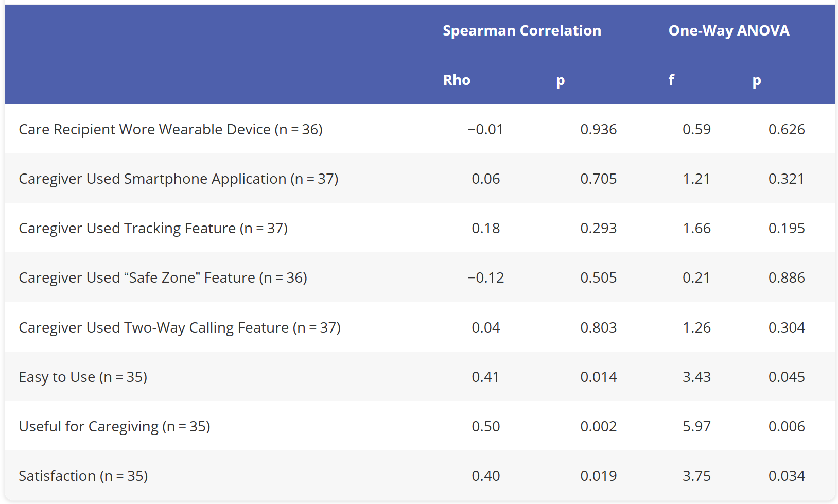The height and width of the screenshot is (504, 838).
Task: Click the Rho value −0.01
Action: (485, 129)
